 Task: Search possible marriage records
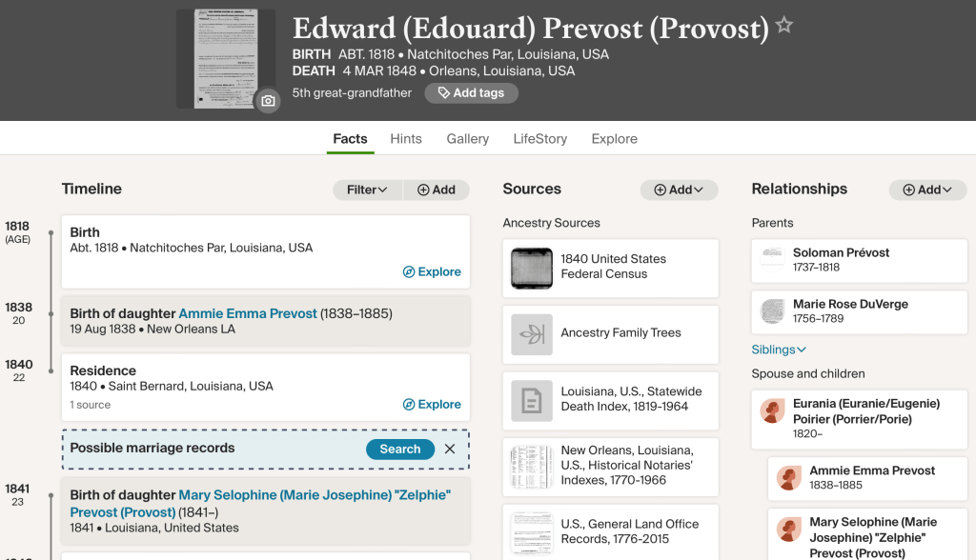(399, 450)
